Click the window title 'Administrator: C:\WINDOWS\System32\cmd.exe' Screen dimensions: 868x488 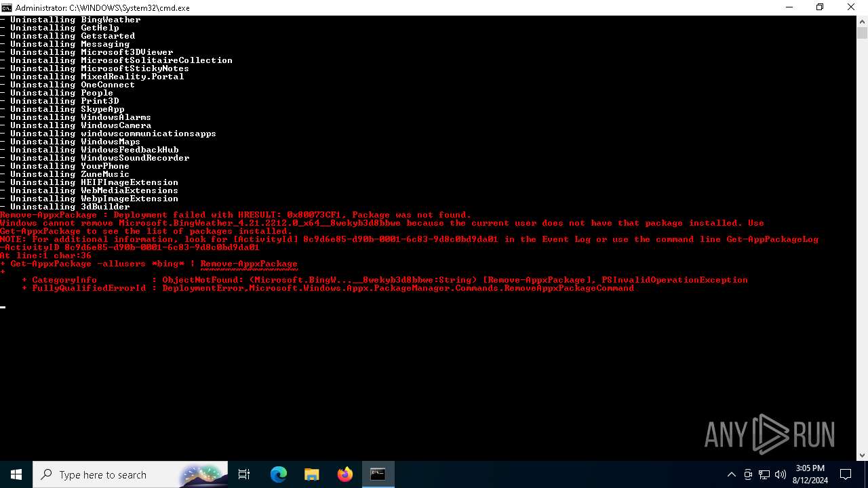pyautogui.click(x=102, y=7)
